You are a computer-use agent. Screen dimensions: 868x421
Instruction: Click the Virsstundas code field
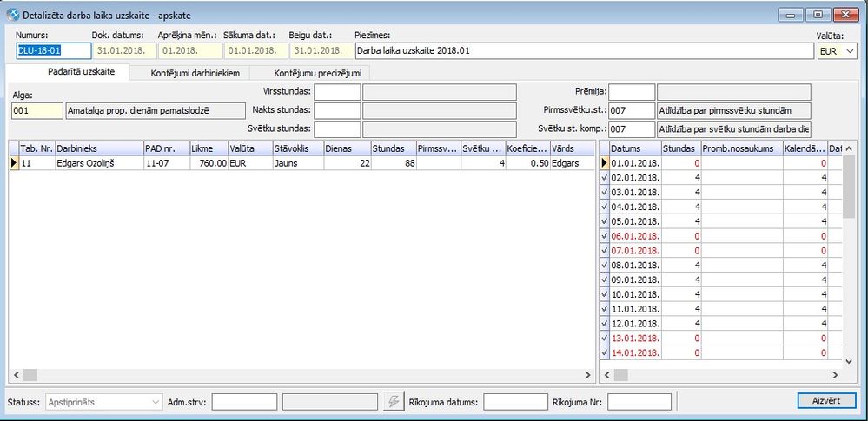(x=337, y=92)
